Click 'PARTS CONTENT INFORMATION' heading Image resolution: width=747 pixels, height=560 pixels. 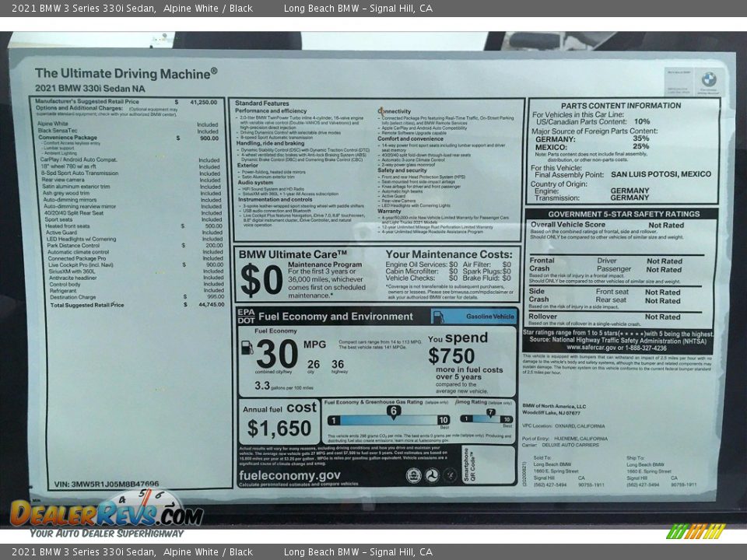coord(621,106)
